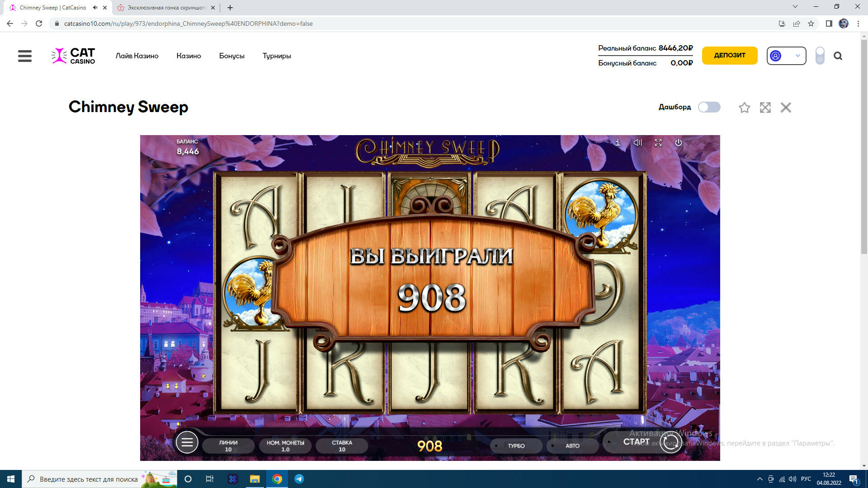Open the round game menu button
The height and width of the screenshot is (488, 868).
click(187, 442)
